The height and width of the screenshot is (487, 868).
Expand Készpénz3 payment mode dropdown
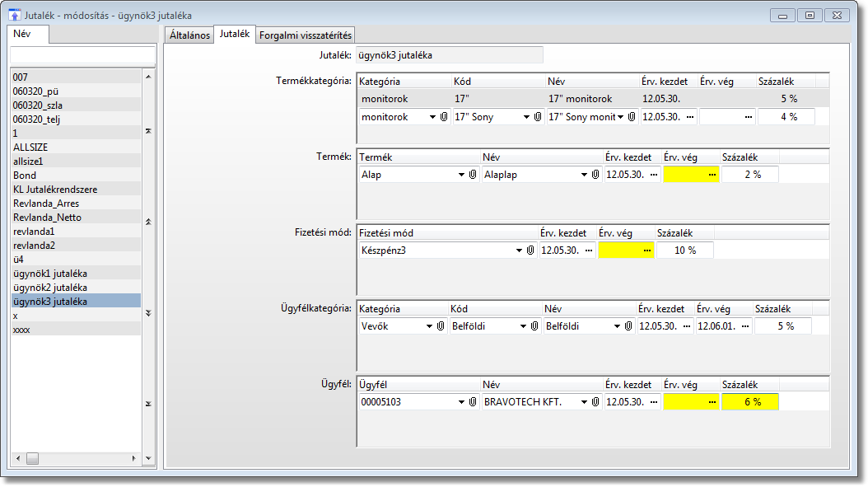coord(519,251)
